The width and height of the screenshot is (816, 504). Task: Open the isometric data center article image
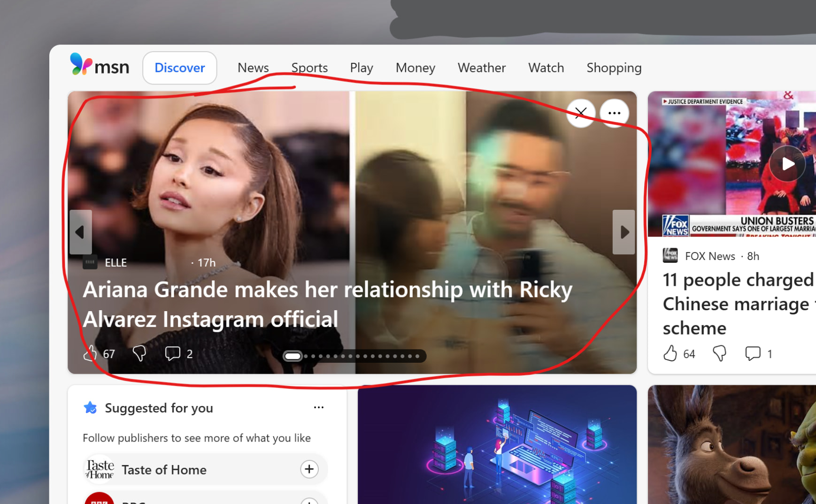pos(497,444)
